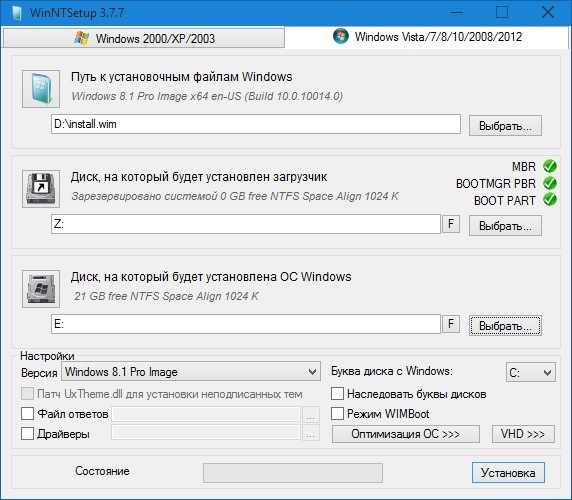Click the Windows installation files source icon

41,89
